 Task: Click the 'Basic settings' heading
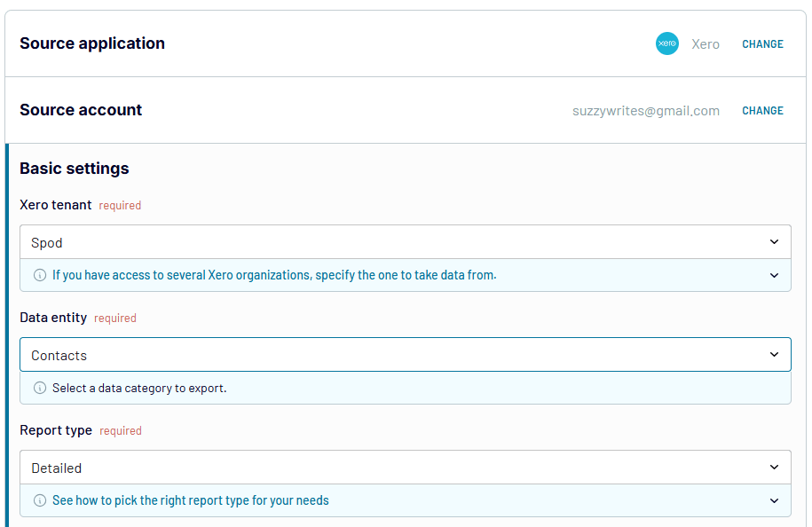pyautogui.click(x=74, y=169)
